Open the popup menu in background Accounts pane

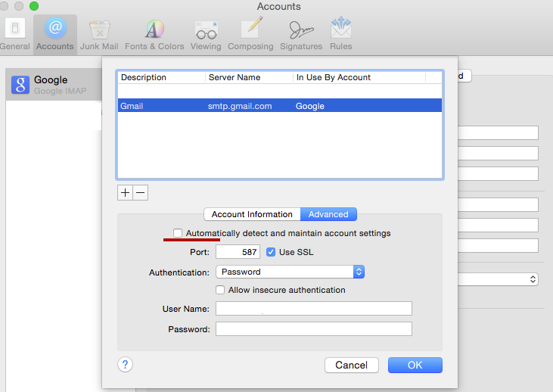(x=498, y=279)
